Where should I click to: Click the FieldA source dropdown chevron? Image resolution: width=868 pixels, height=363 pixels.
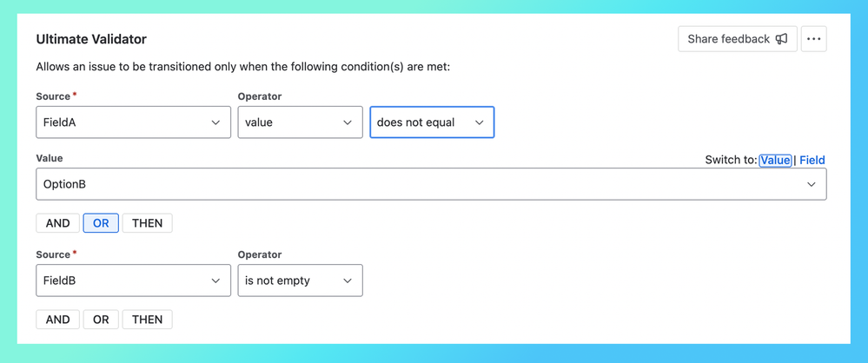coord(215,122)
